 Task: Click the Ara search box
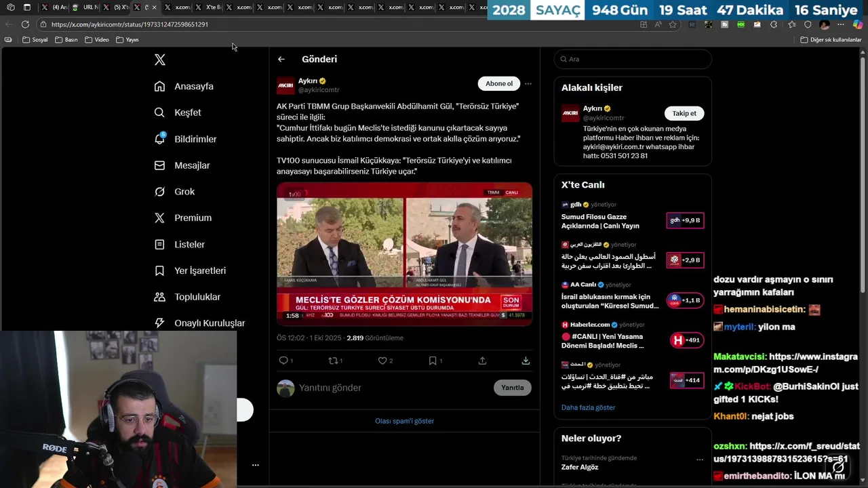tap(633, 59)
